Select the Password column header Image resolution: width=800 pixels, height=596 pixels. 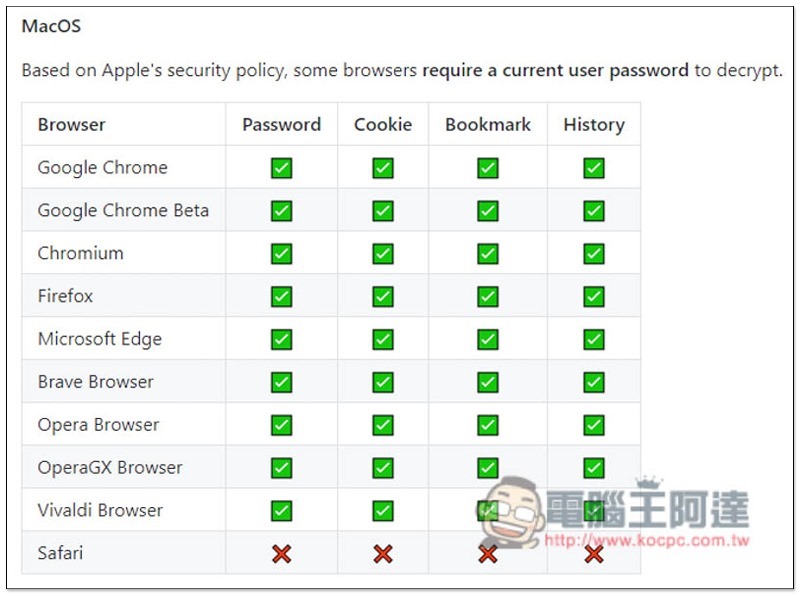coord(282,125)
